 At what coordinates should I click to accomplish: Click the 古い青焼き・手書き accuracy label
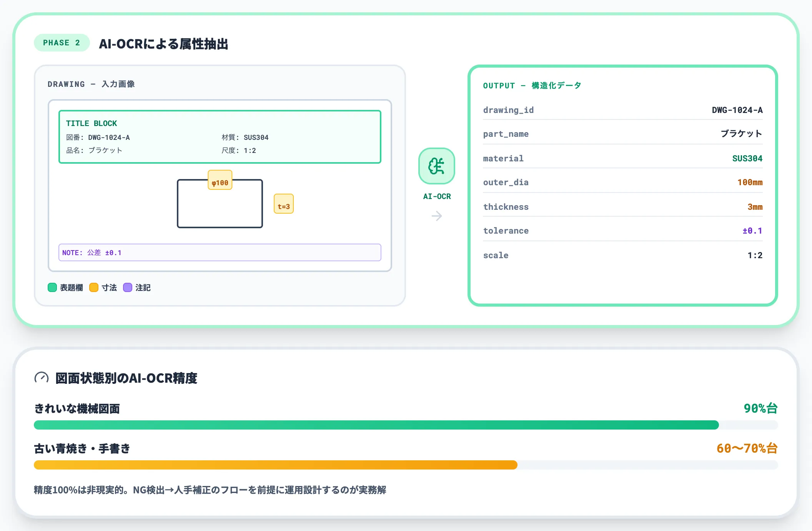(x=82, y=448)
